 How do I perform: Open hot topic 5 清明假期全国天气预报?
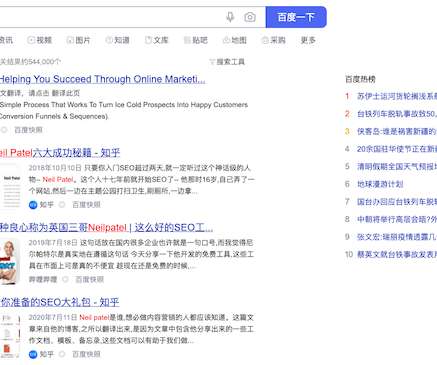coord(397,166)
